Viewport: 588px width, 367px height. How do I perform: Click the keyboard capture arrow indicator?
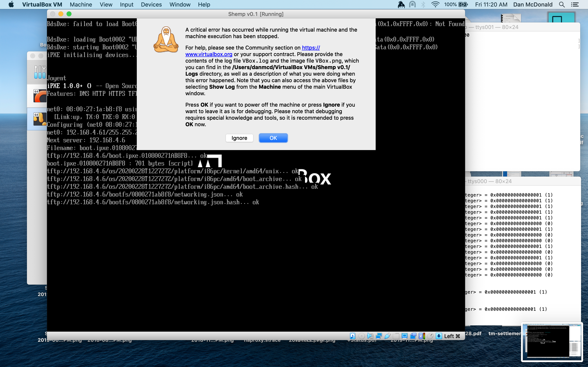439,336
